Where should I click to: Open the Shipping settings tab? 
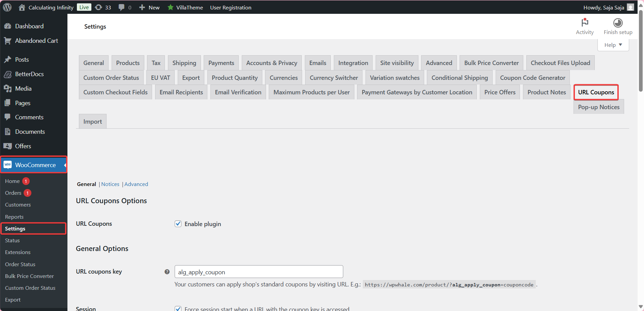pos(184,63)
